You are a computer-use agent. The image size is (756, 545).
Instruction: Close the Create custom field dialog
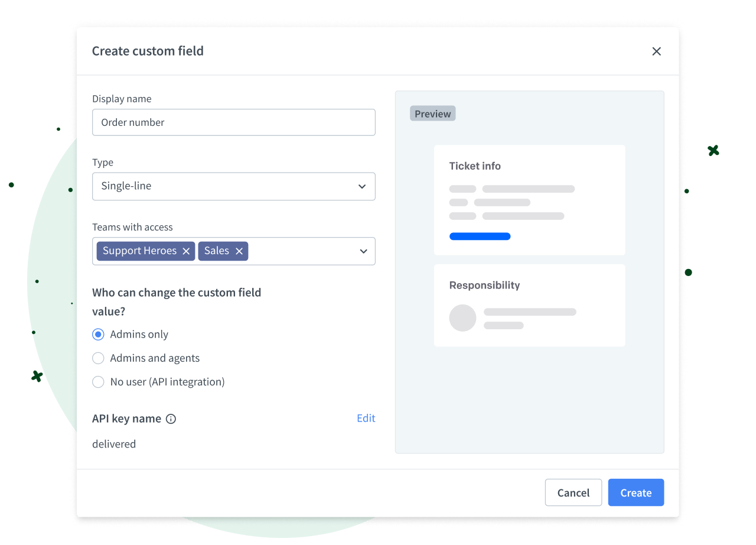coord(656,51)
